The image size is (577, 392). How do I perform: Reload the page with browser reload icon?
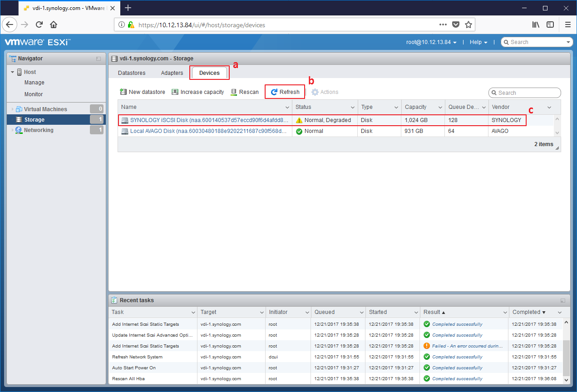click(39, 24)
